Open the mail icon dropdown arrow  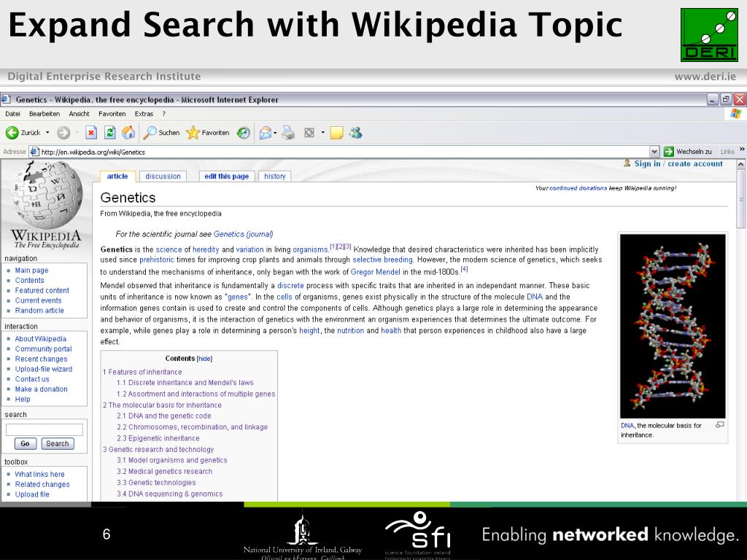point(275,133)
